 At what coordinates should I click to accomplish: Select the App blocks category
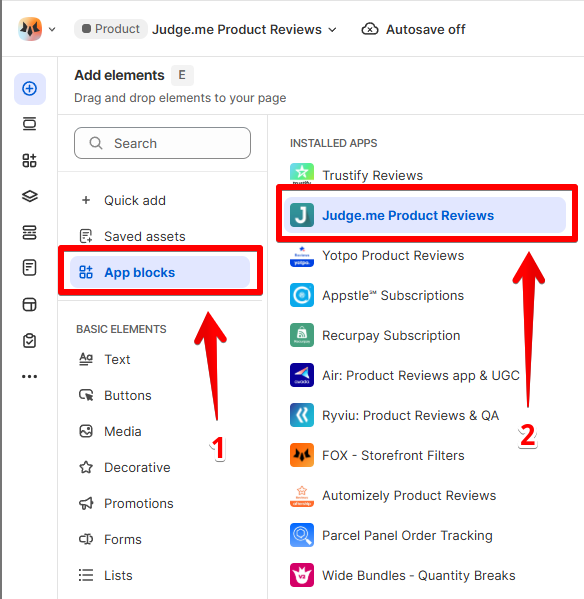tap(160, 272)
